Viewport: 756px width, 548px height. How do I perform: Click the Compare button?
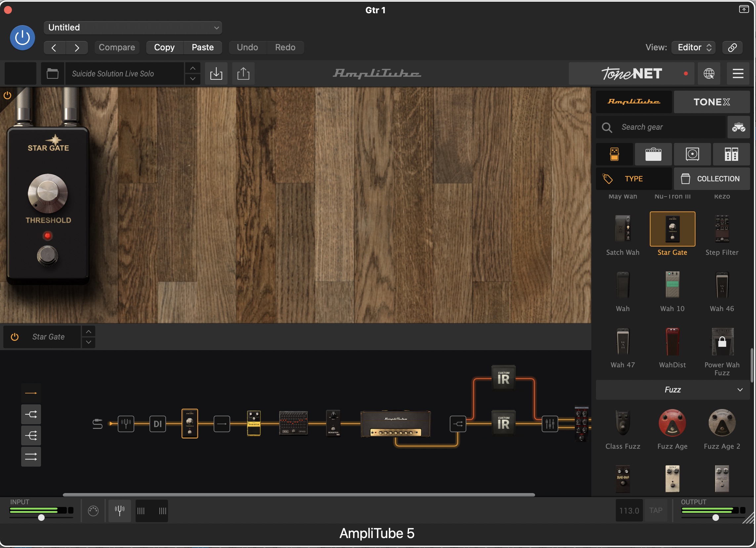[x=117, y=47]
